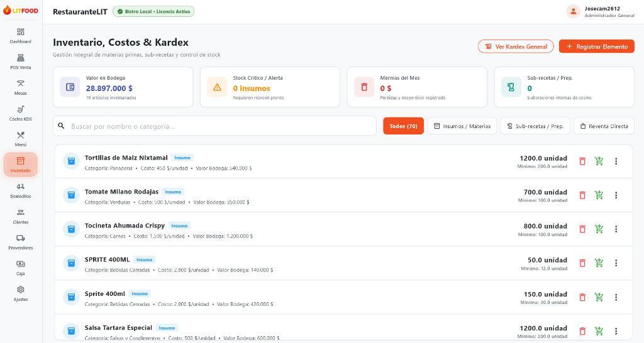644x343 pixels.
Task: Go to POS Venta in sidebar
Action: point(21,62)
